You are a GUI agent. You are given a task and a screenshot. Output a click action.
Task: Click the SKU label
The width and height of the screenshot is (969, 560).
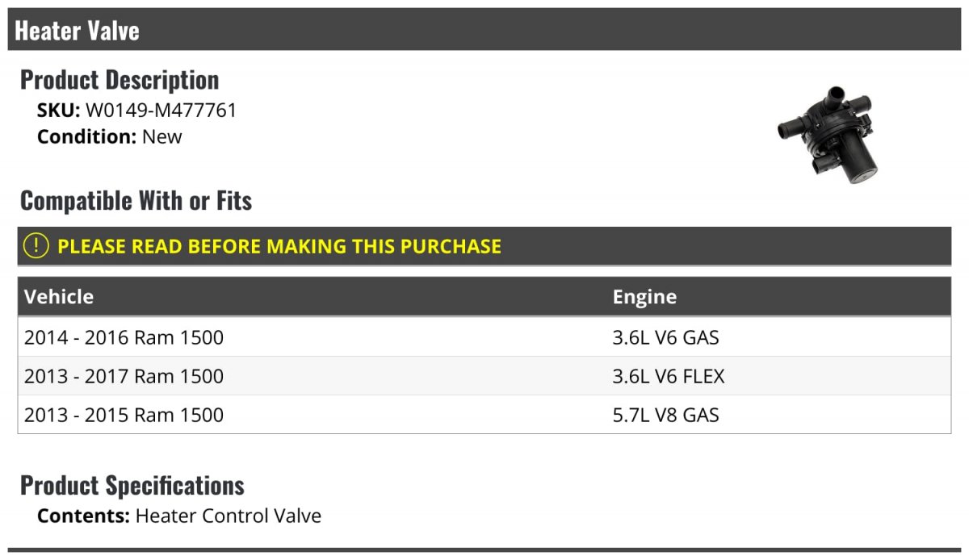58,111
